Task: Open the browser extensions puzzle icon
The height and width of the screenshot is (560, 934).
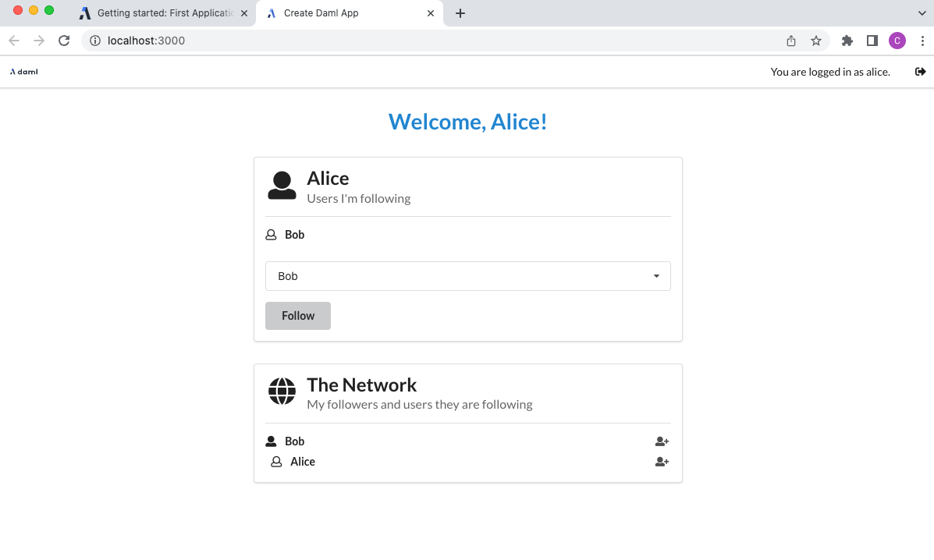Action: coord(847,41)
